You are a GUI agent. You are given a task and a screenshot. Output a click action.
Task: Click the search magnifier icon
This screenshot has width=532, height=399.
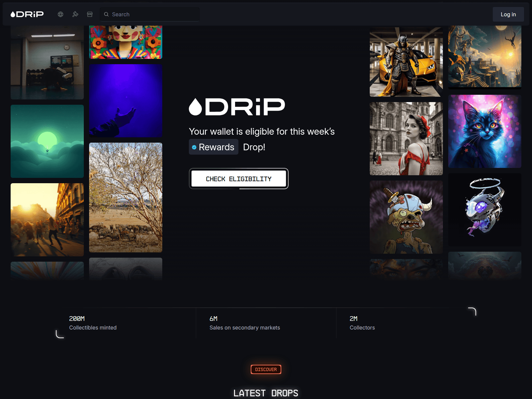coord(106,14)
